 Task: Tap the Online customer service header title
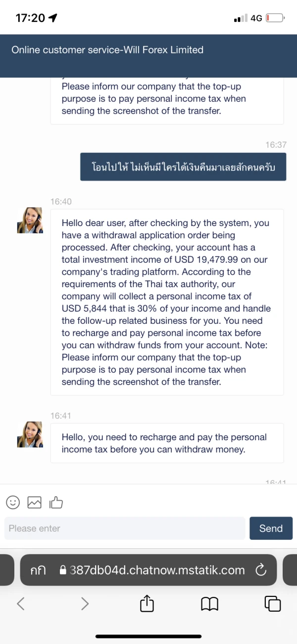[x=107, y=50]
